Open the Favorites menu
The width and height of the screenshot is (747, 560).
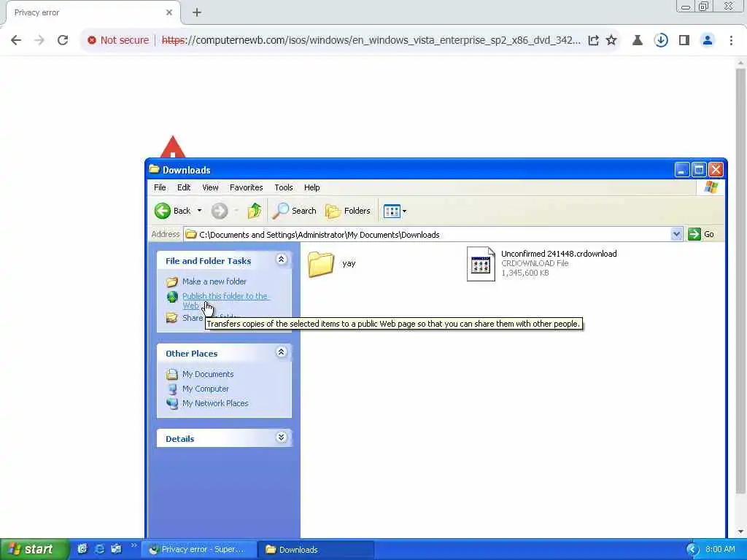[247, 187]
